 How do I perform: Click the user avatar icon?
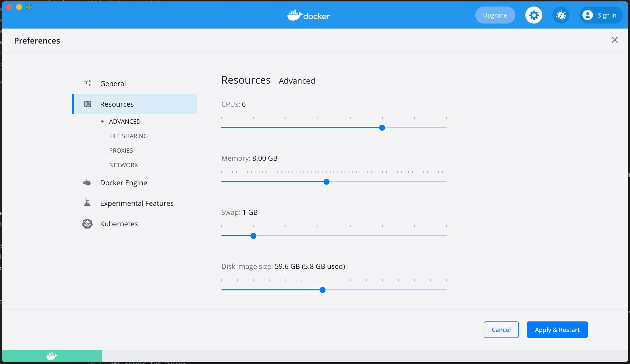[x=587, y=15]
